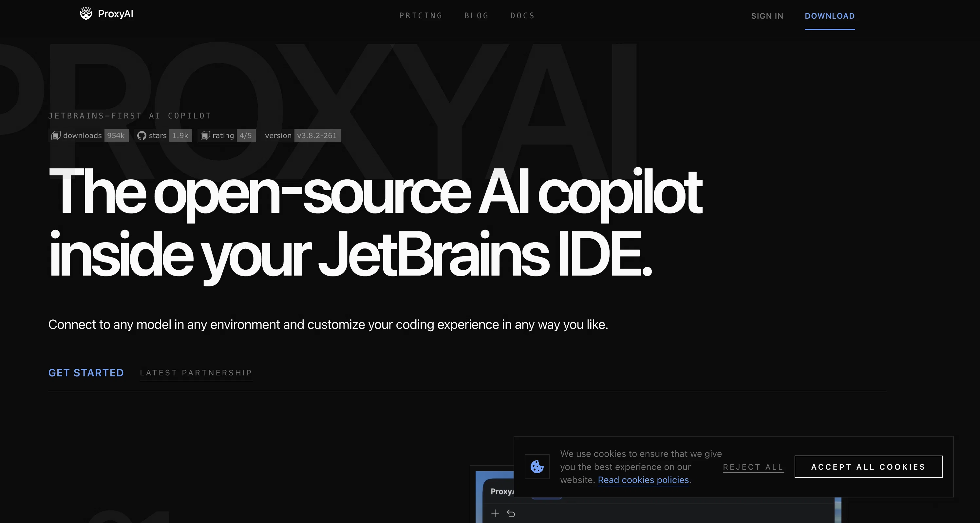
Task: Accept all cookies
Action: pyautogui.click(x=869, y=467)
